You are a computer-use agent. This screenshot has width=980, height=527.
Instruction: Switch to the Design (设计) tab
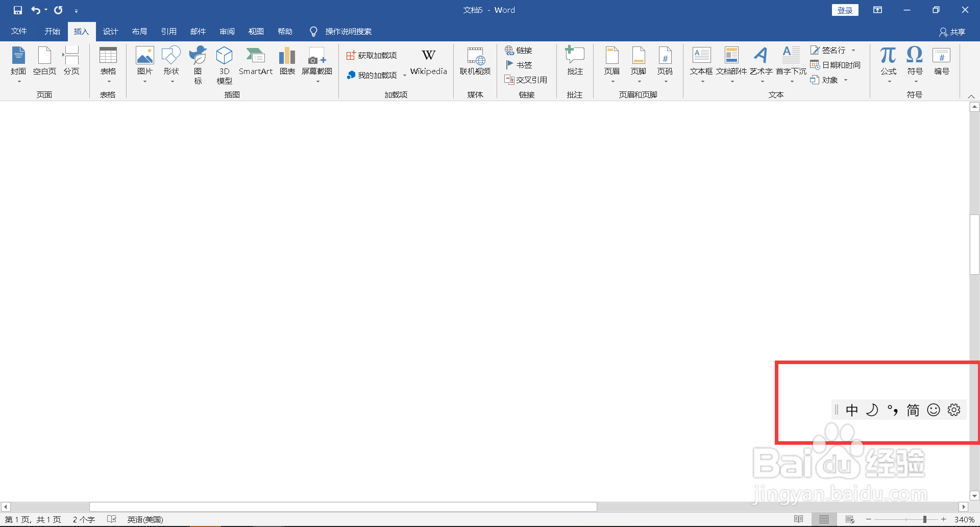point(110,31)
